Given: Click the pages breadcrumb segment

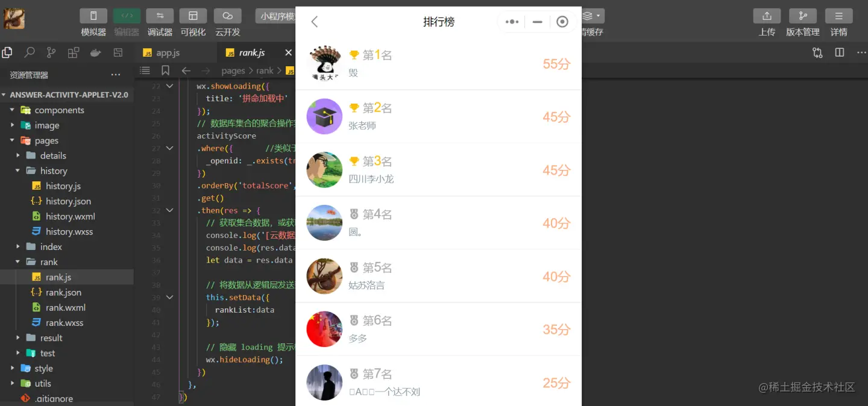Looking at the screenshot, I should click(x=233, y=70).
